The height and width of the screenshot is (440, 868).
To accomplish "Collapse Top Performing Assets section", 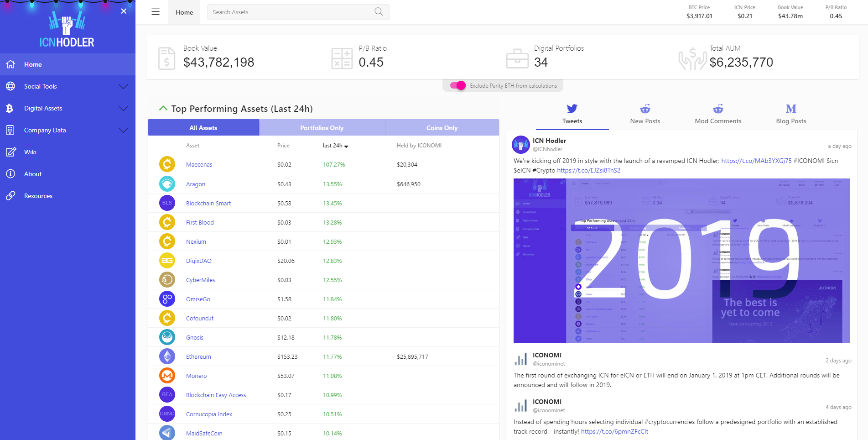I will tap(163, 108).
